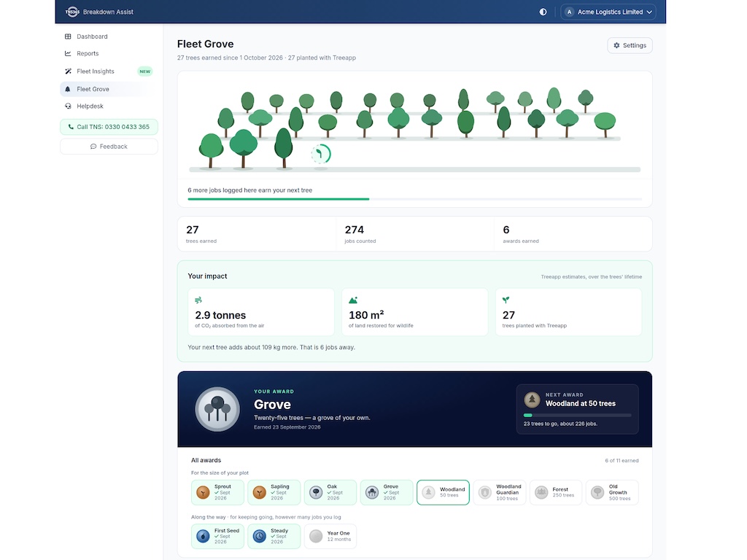Select the Woodland Guardian award badge
747x560 pixels.
(x=499, y=492)
